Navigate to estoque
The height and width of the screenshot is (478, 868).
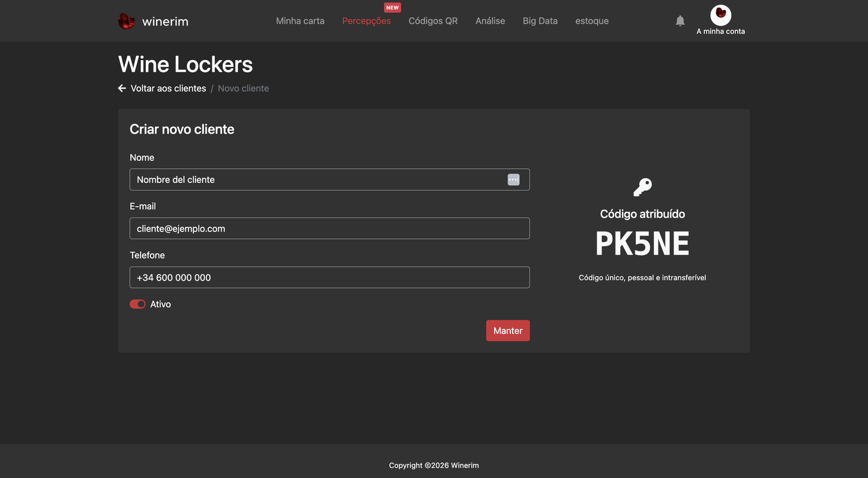pyautogui.click(x=592, y=21)
